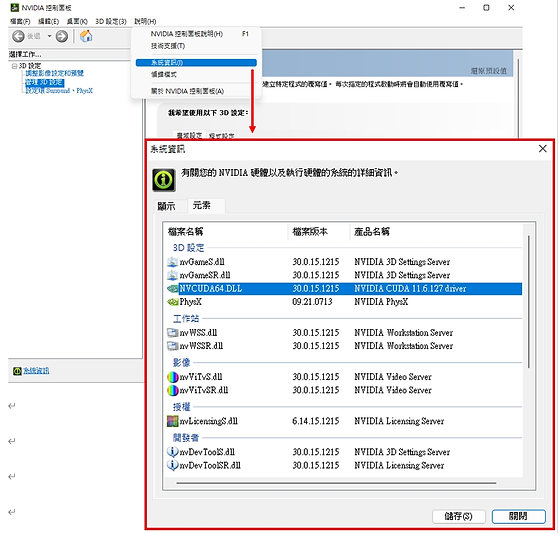Open the 桌面(K) menu

coord(77,22)
